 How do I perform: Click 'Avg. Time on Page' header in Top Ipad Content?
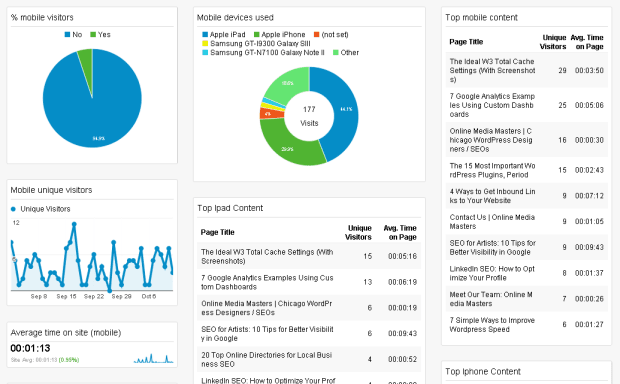[x=400, y=233]
